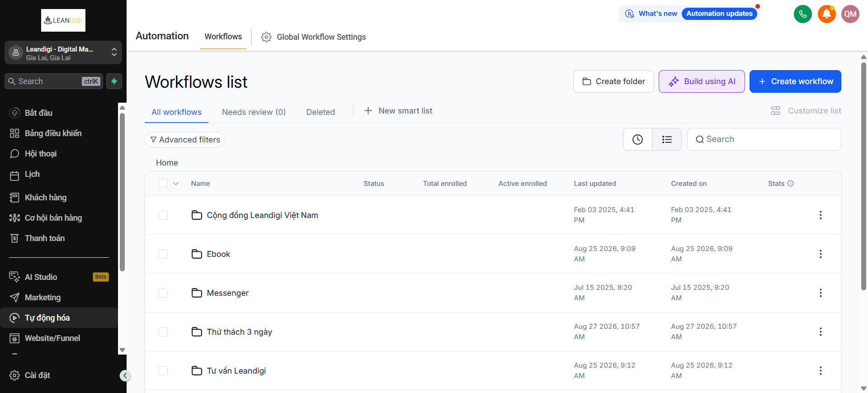This screenshot has width=868, height=393.
Task: Click Automation updates badge
Action: click(719, 14)
